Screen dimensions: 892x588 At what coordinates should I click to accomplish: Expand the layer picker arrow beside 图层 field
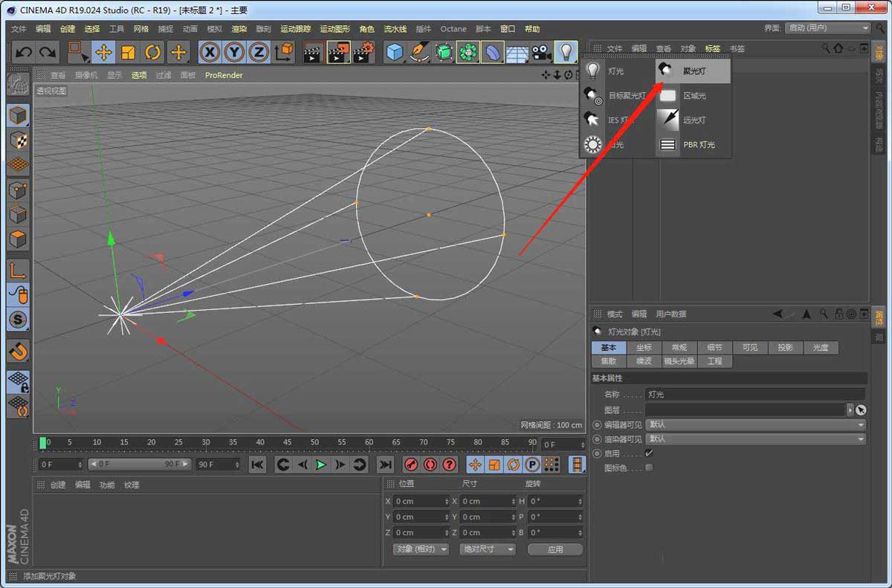[850, 410]
